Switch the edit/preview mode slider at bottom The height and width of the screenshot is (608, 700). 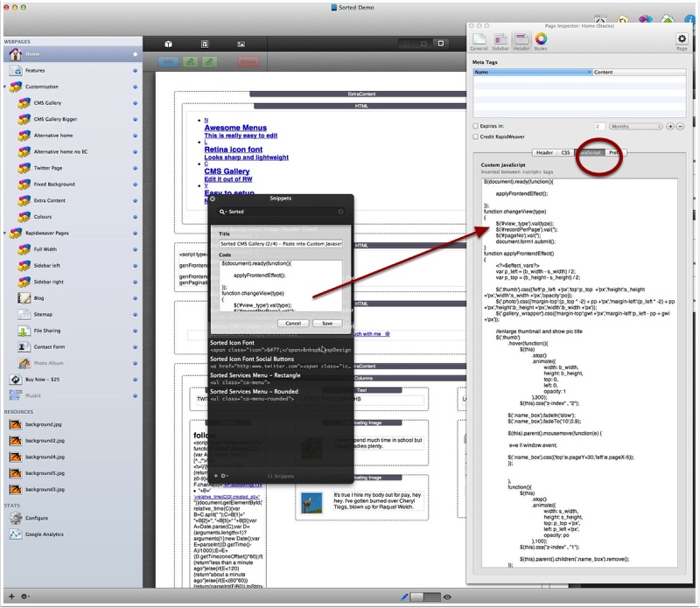pos(425,597)
